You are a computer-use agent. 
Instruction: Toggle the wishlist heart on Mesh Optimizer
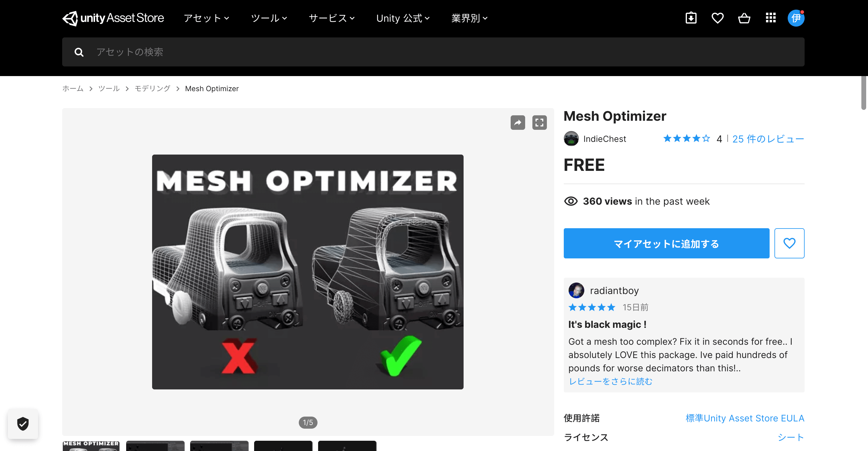(x=789, y=243)
